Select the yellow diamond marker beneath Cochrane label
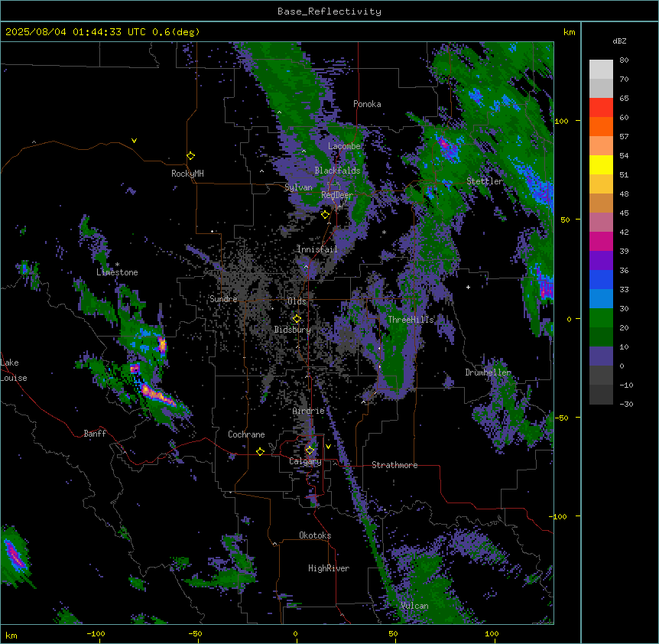This screenshot has height=644, width=659. [260, 452]
